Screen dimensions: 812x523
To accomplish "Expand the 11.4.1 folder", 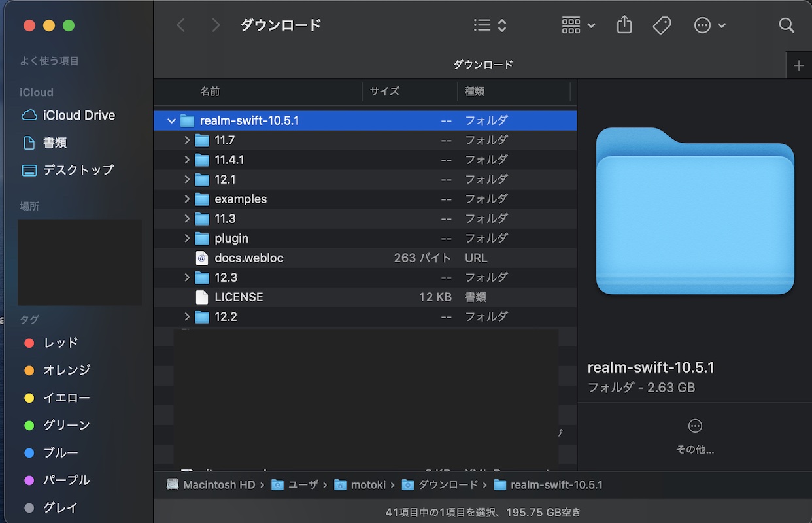I will (x=187, y=160).
